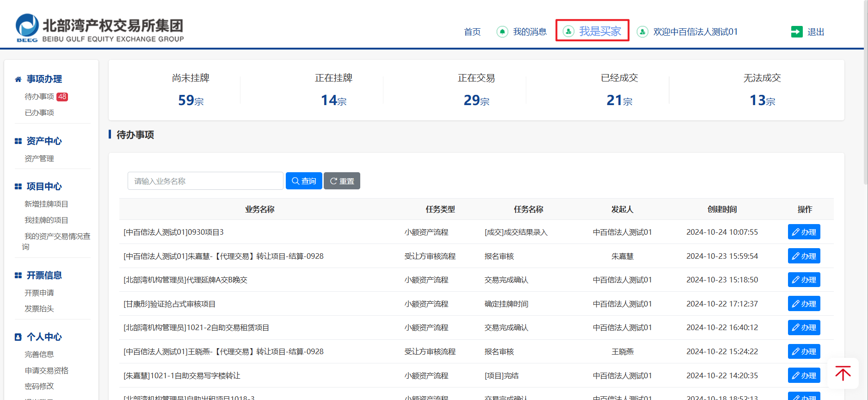Click the blue 查询 button
This screenshot has height=400, width=868.
[304, 181]
